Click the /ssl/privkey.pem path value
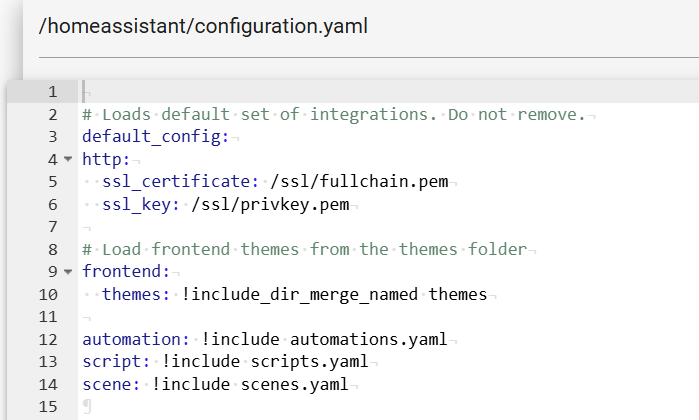Image resolution: width=699 pixels, height=420 pixels. click(x=270, y=204)
